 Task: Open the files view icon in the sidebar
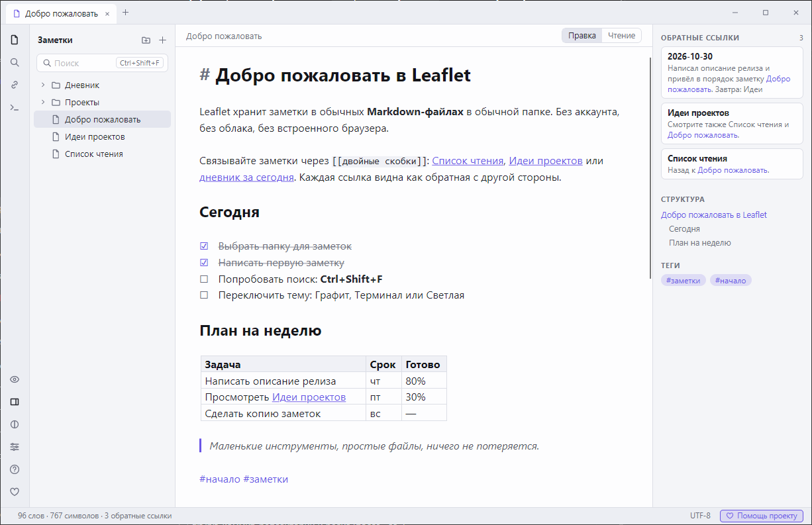(15, 40)
